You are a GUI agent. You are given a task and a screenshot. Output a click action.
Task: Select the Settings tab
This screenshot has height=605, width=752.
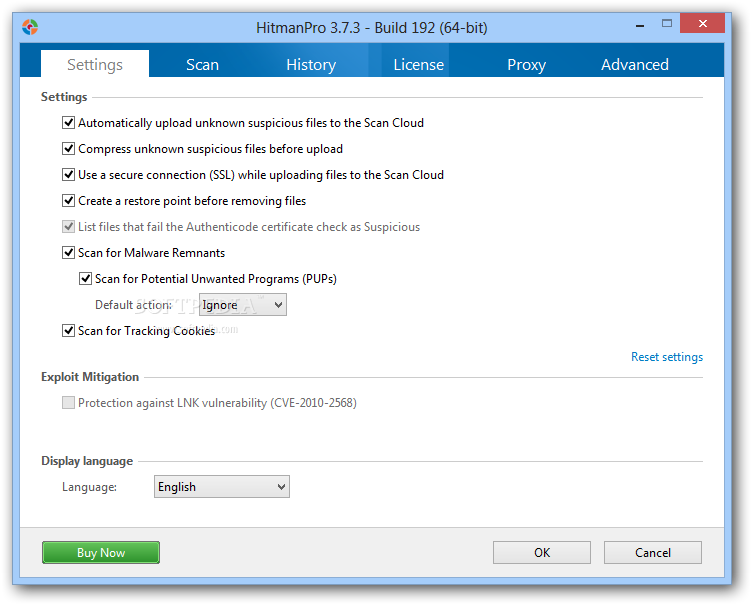click(x=95, y=64)
